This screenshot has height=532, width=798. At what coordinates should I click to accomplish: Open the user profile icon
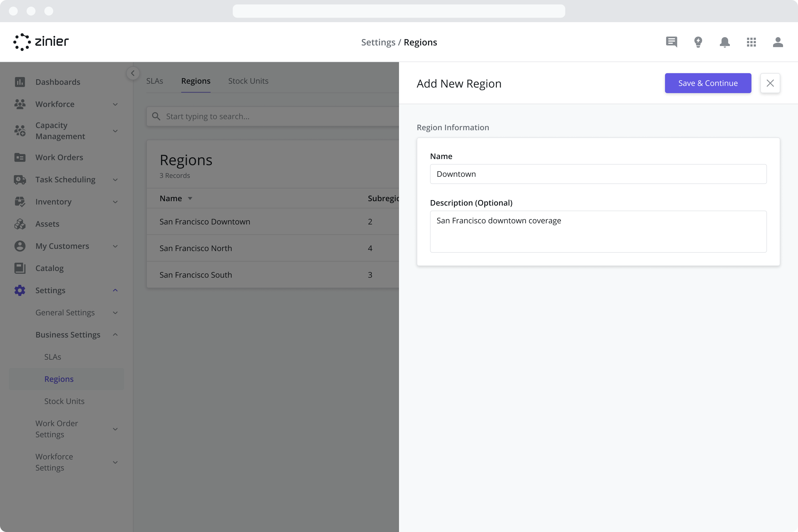[778, 42]
